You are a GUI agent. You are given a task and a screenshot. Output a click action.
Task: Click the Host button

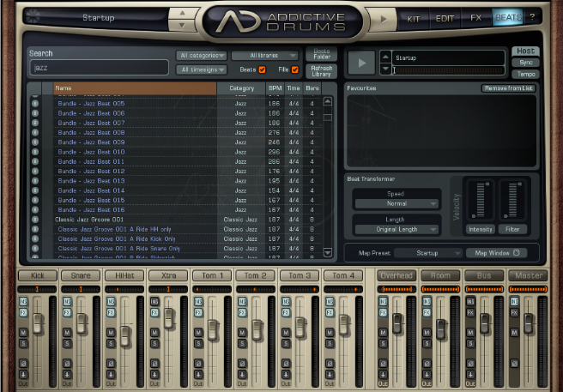(x=525, y=51)
